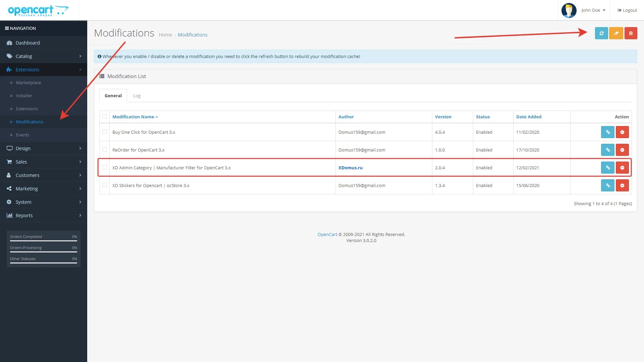Disable XD Stickers for Opencart modification
This screenshot has height=362, width=644.
point(622,185)
